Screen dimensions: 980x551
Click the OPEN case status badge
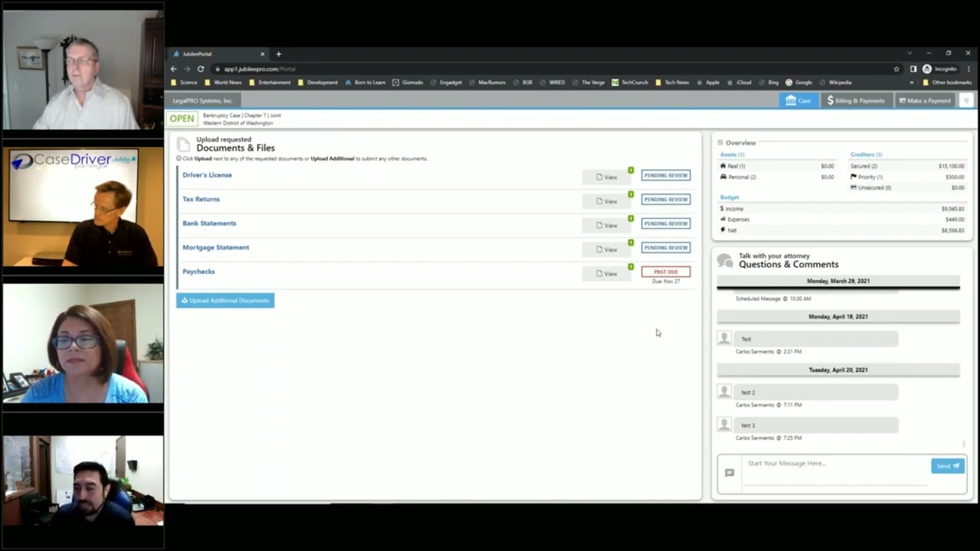181,119
